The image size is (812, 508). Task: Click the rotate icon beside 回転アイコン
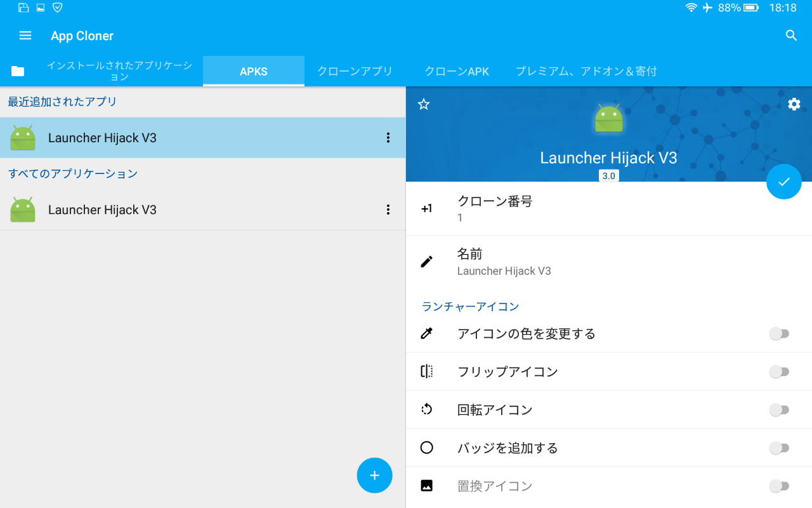(x=426, y=409)
